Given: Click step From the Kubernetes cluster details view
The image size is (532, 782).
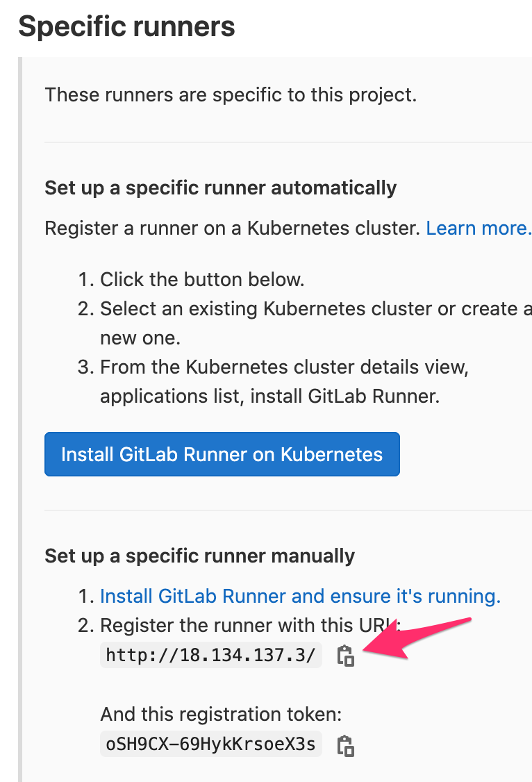Looking at the screenshot, I should pyautogui.click(x=284, y=367).
